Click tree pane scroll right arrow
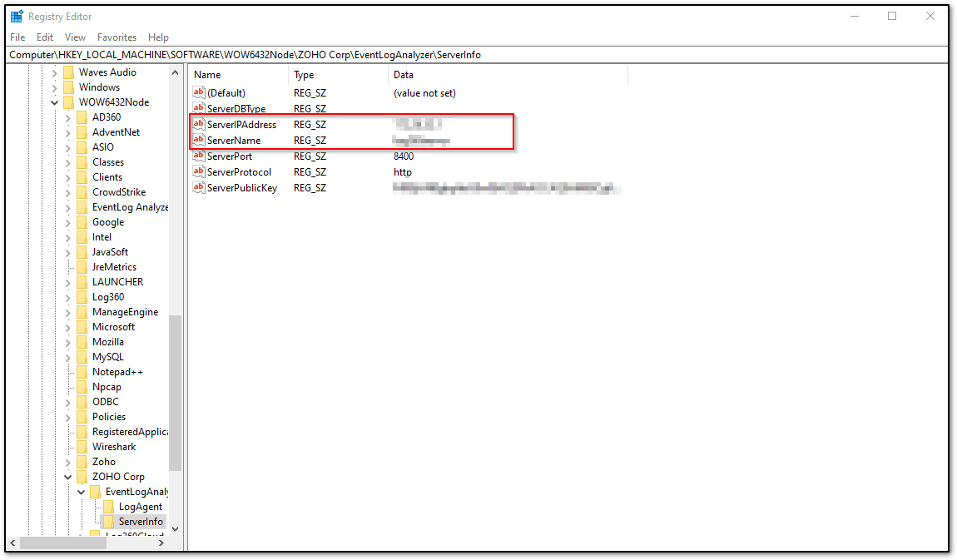 [161, 543]
